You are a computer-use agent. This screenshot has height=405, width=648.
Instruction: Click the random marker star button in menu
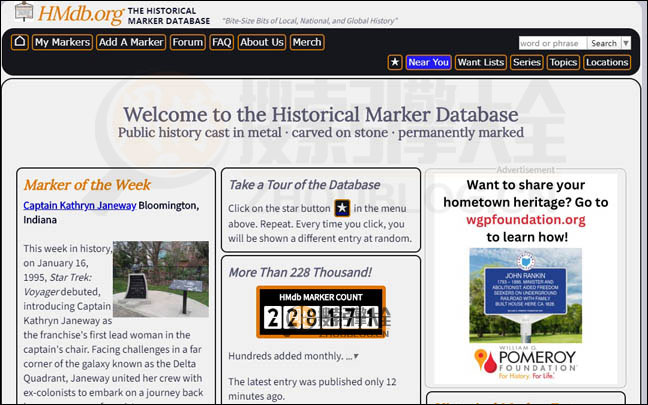click(395, 62)
